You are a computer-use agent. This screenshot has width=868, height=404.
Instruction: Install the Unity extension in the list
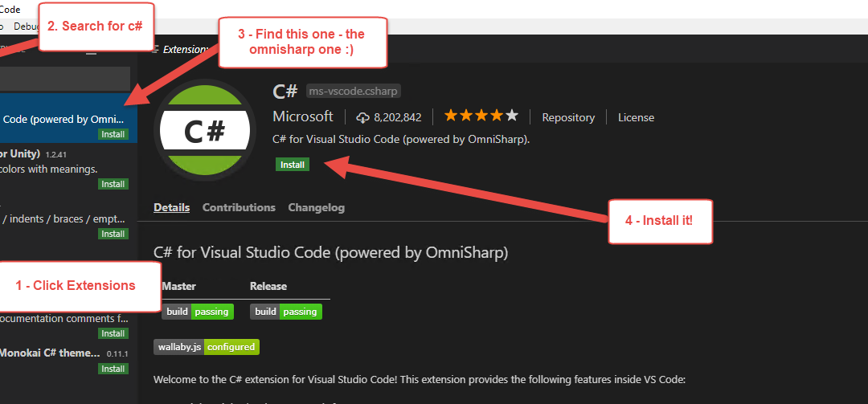pyautogui.click(x=113, y=184)
